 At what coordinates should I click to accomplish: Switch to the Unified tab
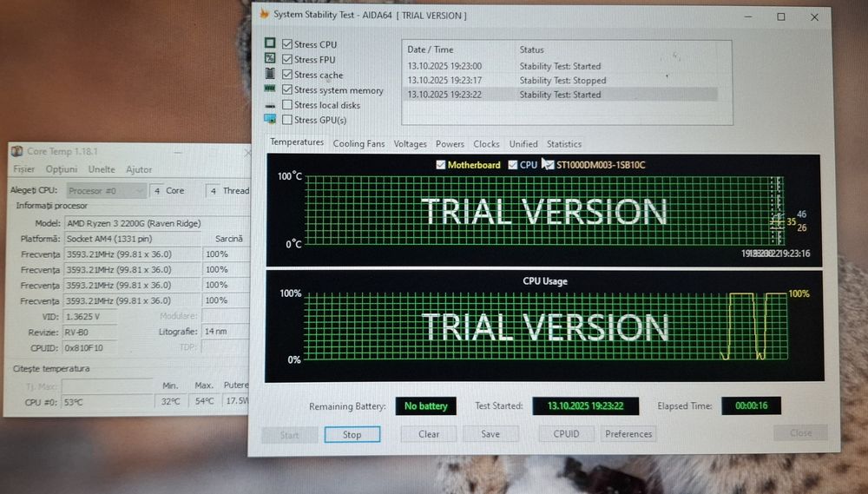523,143
